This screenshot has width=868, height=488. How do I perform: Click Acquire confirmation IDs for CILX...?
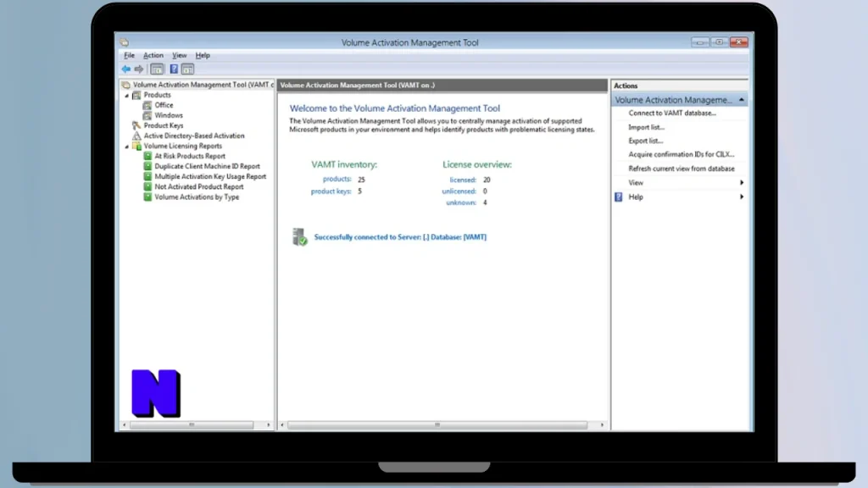coord(682,154)
